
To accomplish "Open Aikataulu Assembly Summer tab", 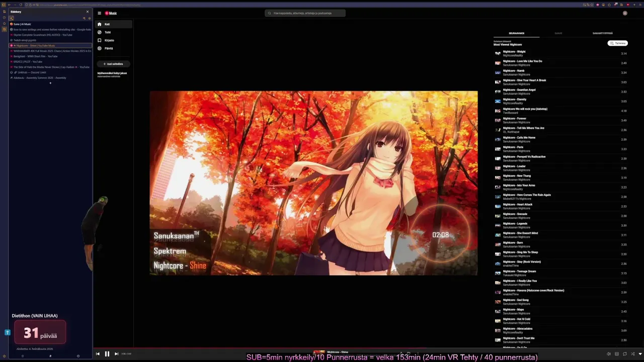I will (50, 78).
